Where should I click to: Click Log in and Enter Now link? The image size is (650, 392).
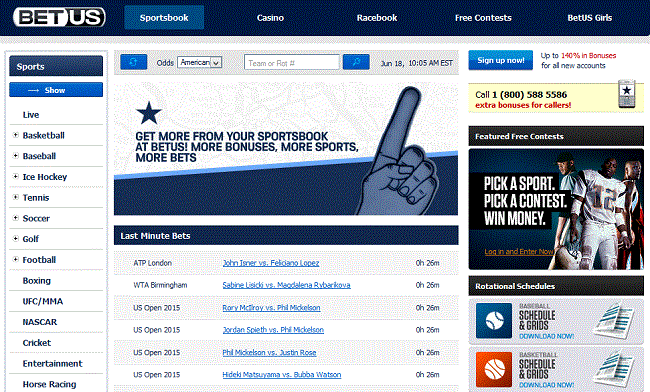[x=519, y=252]
